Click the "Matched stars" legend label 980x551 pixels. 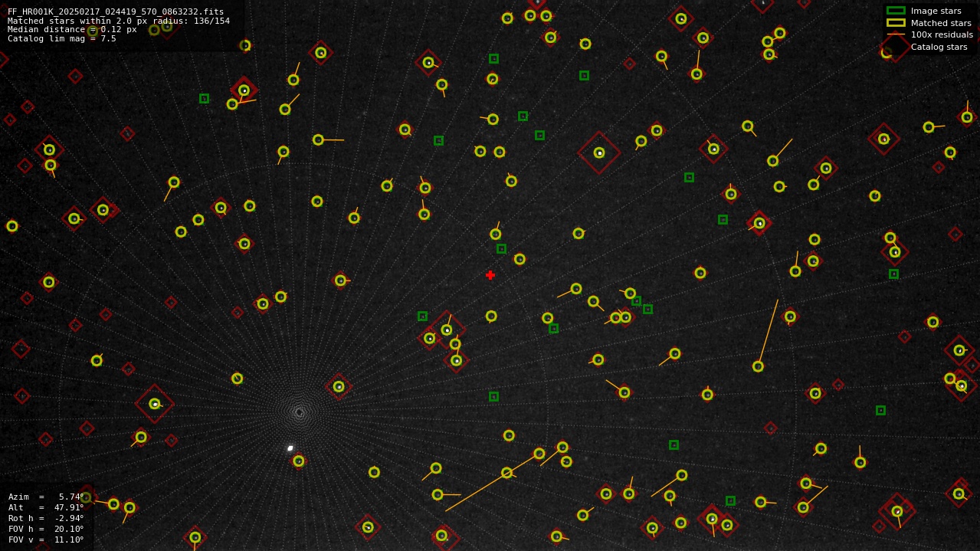pyautogui.click(x=941, y=23)
